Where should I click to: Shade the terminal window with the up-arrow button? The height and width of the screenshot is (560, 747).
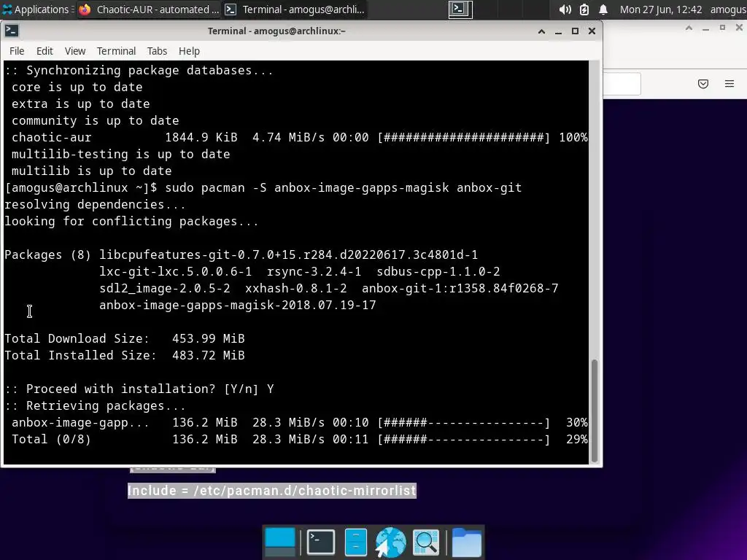[x=542, y=31]
